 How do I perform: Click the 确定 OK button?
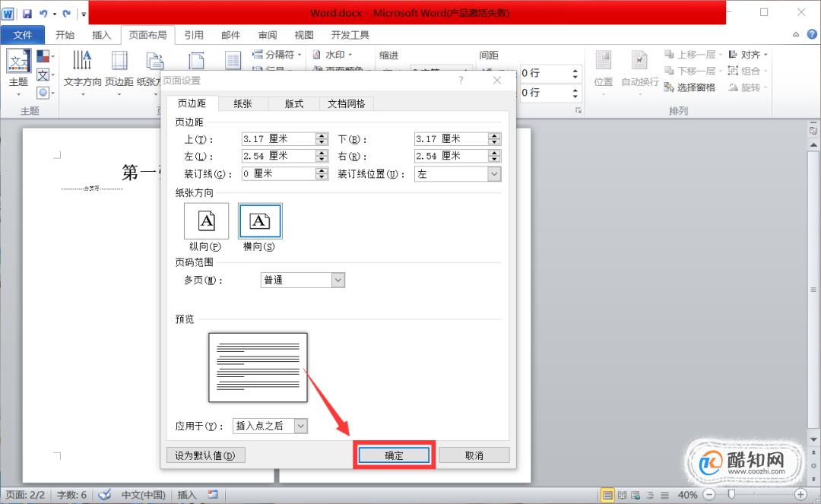(x=395, y=455)
